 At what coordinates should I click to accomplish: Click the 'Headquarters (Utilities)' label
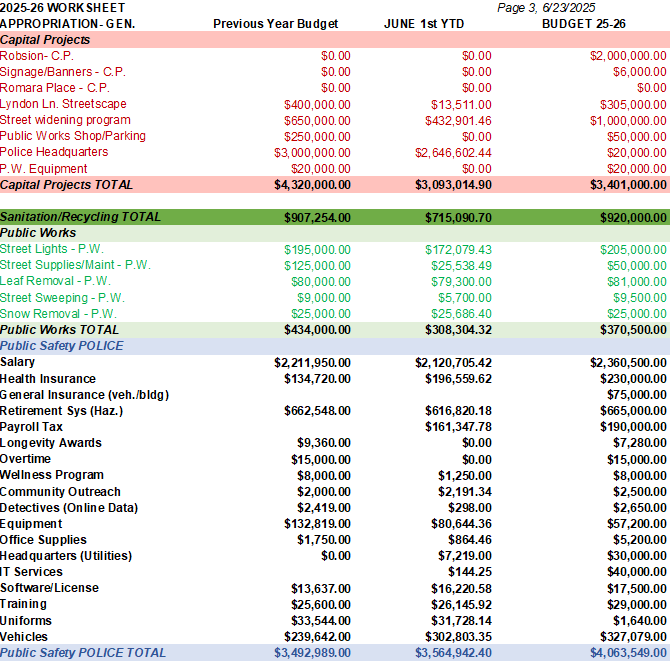pyautogui.click(x=66, y=556)
